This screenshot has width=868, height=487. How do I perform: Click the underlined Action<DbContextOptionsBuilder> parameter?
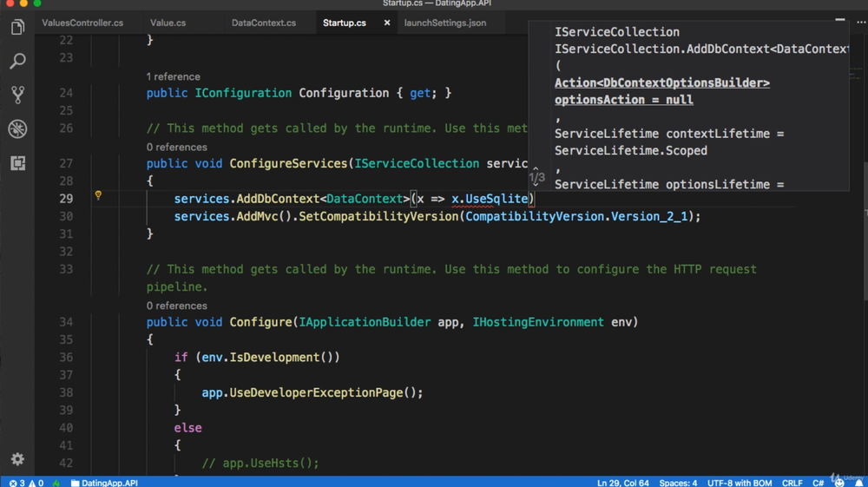(662, 83)
